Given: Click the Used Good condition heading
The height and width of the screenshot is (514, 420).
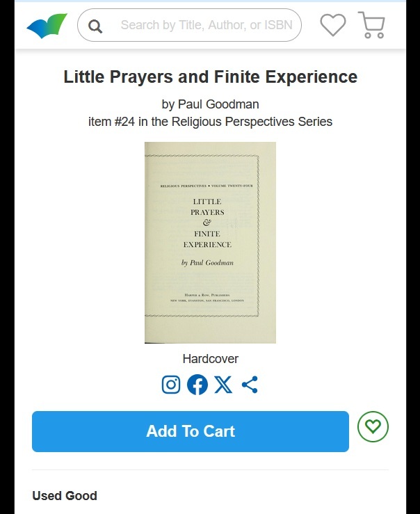Looking at the screenshot, I should (x=65, y=496).
